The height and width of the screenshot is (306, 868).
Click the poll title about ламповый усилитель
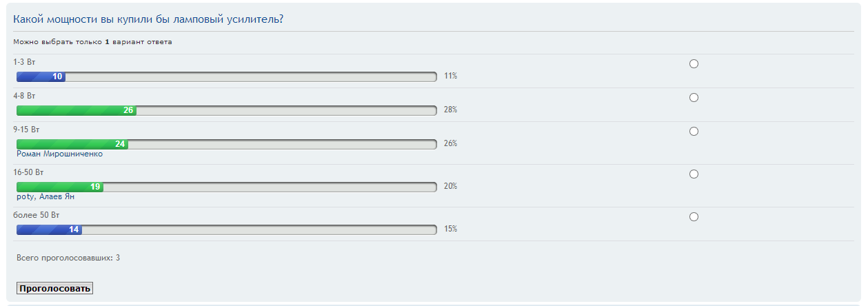click(148, 19)
